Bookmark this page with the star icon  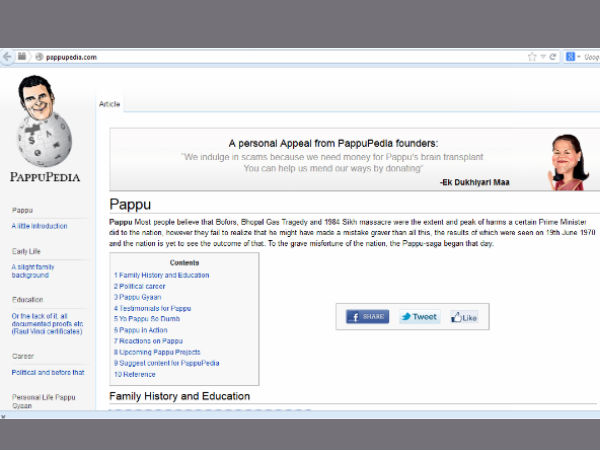[531, 57]
